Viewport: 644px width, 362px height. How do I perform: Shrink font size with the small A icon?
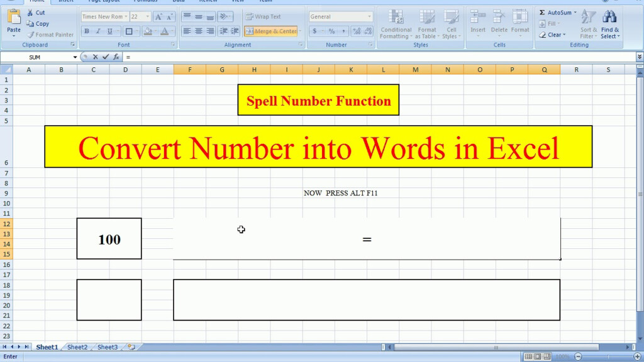click(169, 17)
